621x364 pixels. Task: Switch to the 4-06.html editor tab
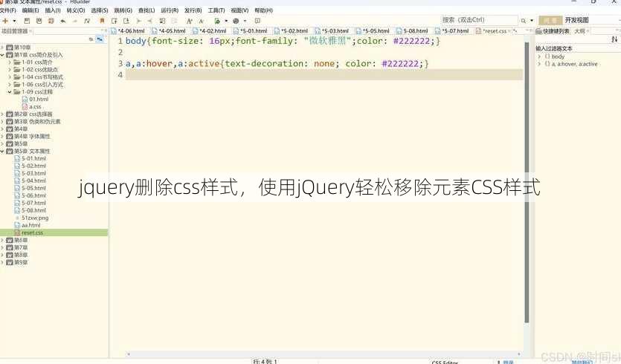coord(128,31)
